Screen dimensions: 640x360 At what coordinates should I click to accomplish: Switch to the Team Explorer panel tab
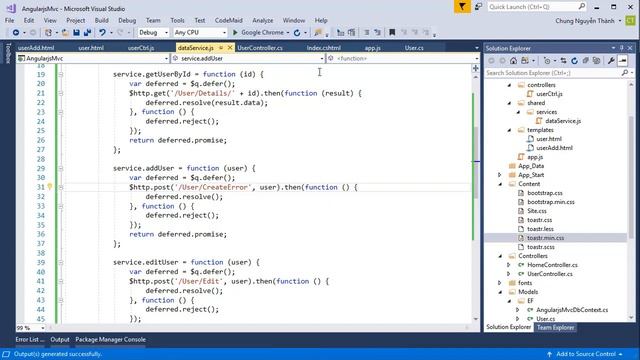[555, 327]
